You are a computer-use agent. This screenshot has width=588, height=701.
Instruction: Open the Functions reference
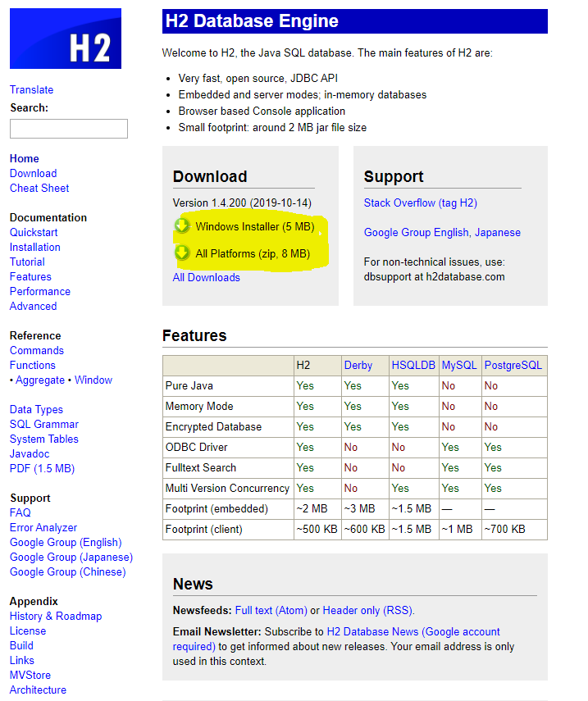tap(33, 365)
